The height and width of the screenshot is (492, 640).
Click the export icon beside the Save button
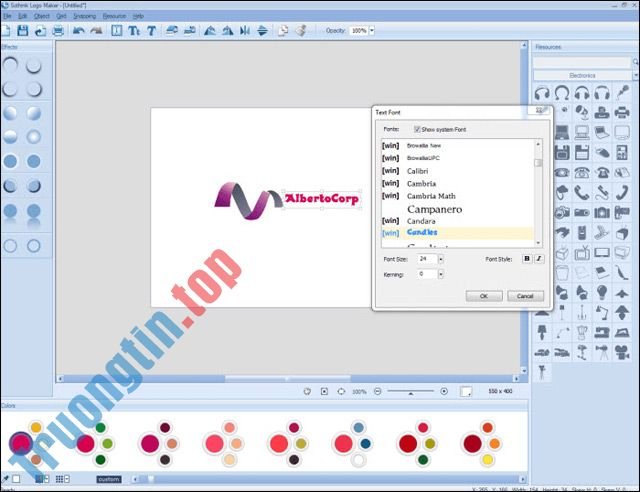[x=40, y=31]
